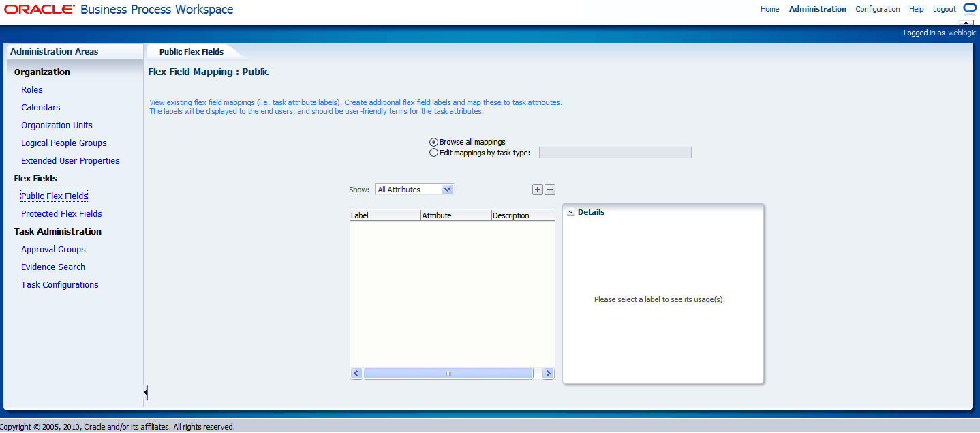Open Public Flex Fields sidebar link
This screenshot has width=980, height=433.
click(x=55, y=196)
